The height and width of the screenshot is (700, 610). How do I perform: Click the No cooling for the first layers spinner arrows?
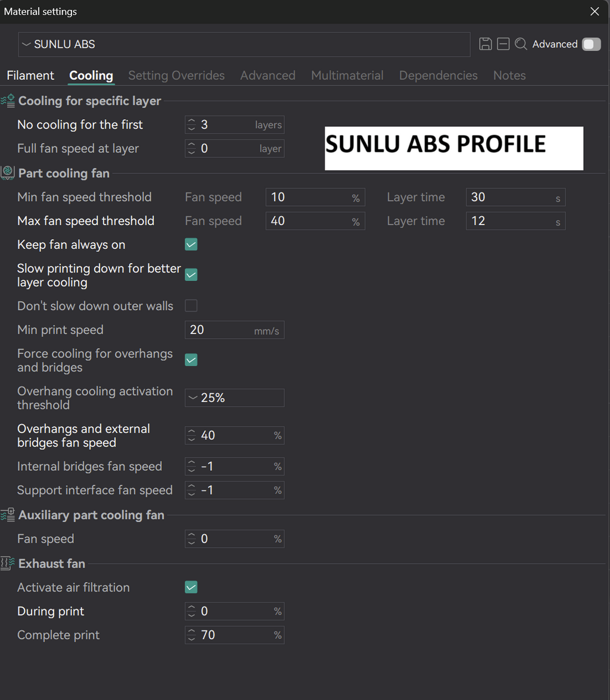pos(191,124)
